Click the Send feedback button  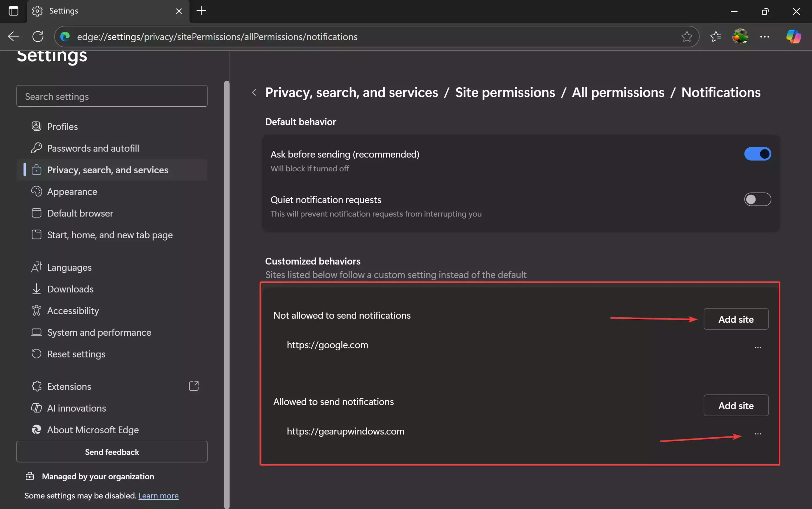click(x=112, y=452)
